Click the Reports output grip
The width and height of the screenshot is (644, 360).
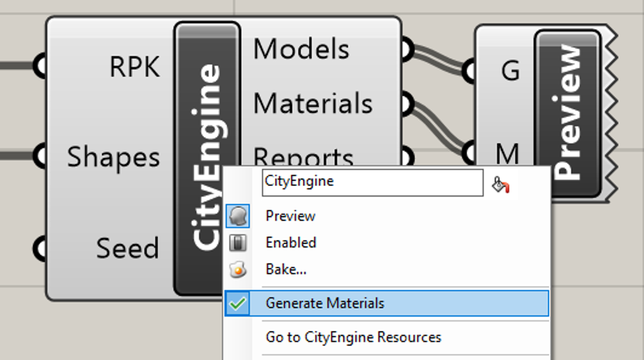click(406, 157)
